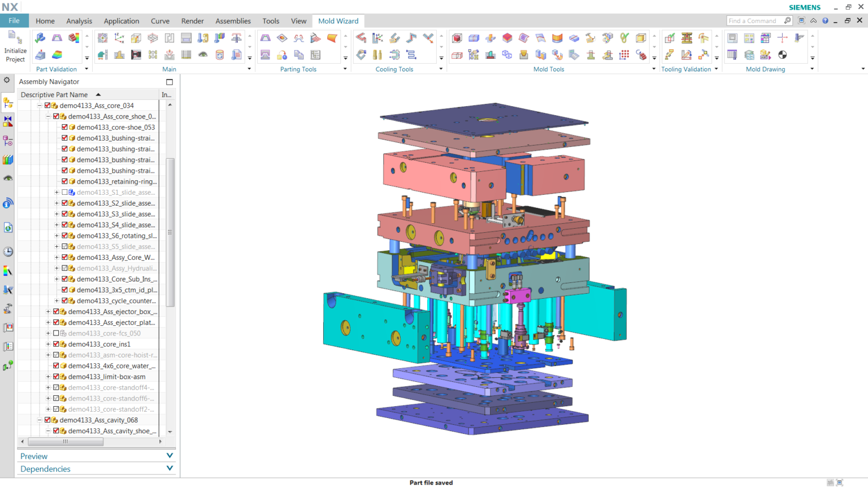Collapse the Preview section chevron
Image resolution: width=868 pixels, height=488 pixels.
[x=168, y=456]
